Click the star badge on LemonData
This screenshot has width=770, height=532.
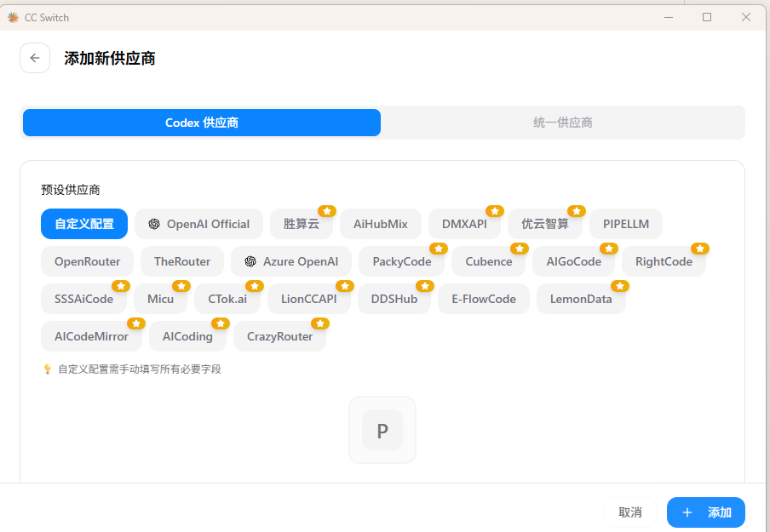coord(620,286)
